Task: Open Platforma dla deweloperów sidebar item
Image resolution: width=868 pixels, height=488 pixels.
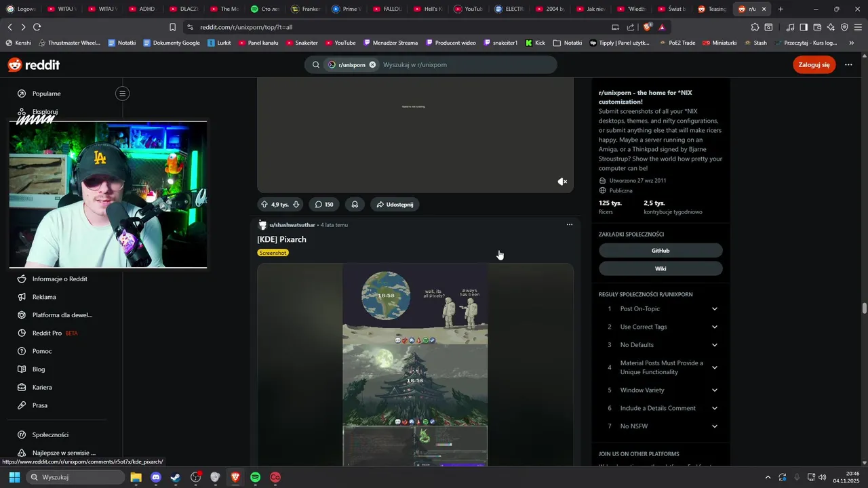Action: click(62, 315)
